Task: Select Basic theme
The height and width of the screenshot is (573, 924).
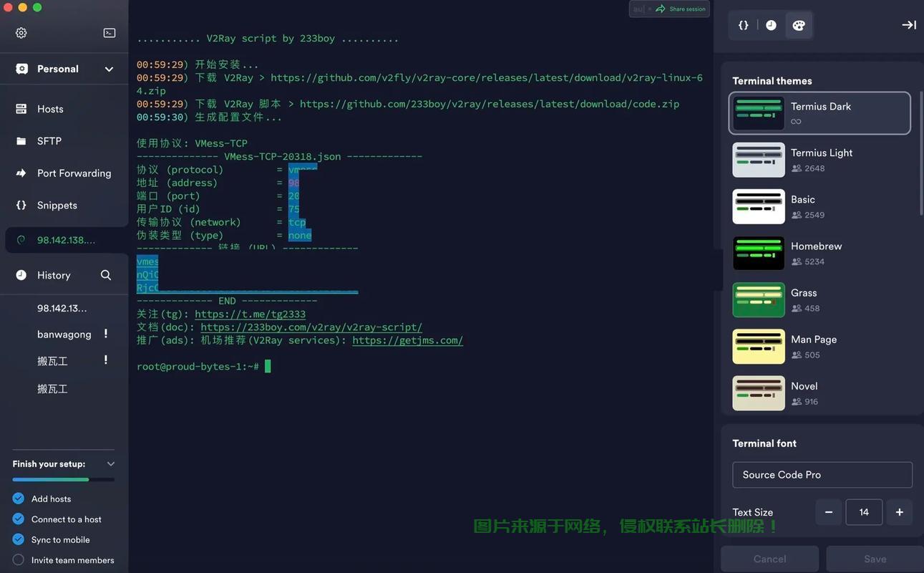Action: click(x=820, y=206)
